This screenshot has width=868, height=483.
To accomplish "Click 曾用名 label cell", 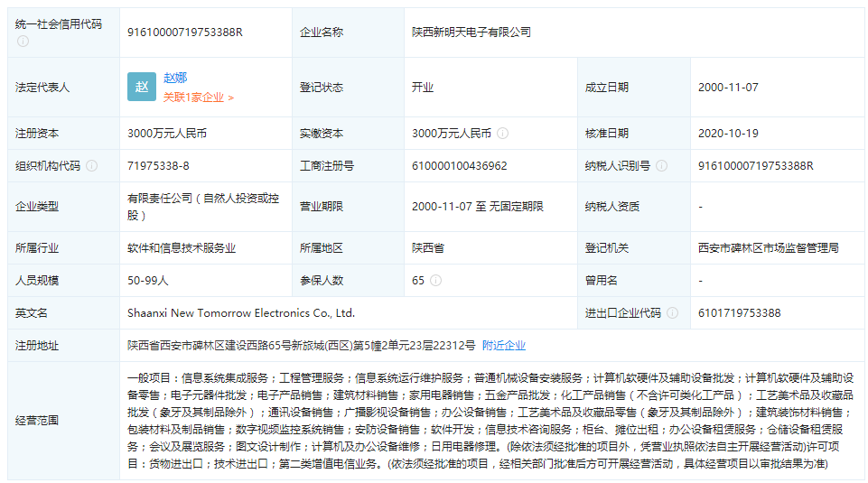I will point(634,281).
